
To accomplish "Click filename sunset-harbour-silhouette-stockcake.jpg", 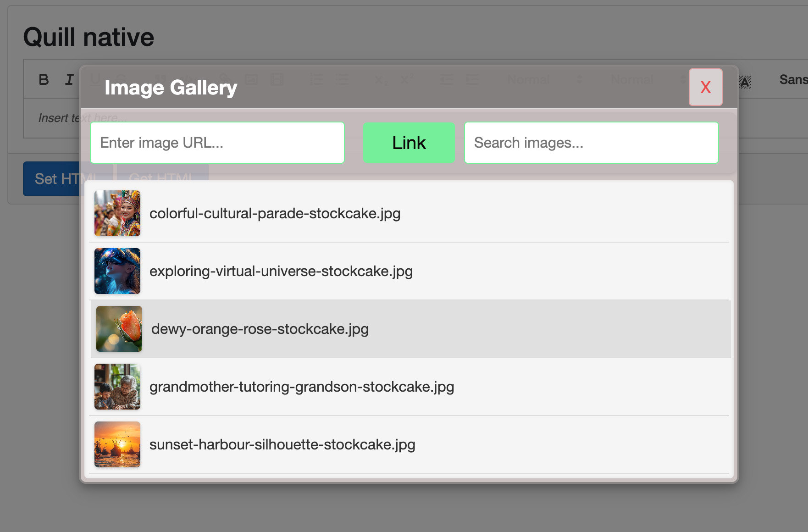I will 282,444.
